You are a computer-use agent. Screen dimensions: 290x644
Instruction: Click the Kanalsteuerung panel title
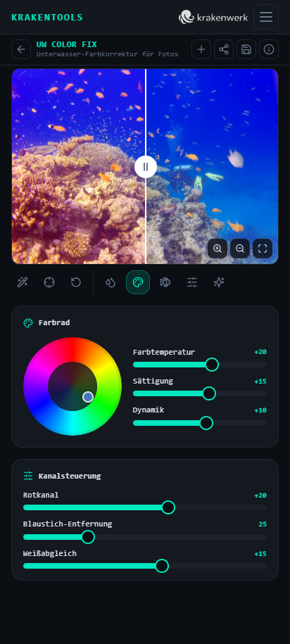tap(70, 476)
